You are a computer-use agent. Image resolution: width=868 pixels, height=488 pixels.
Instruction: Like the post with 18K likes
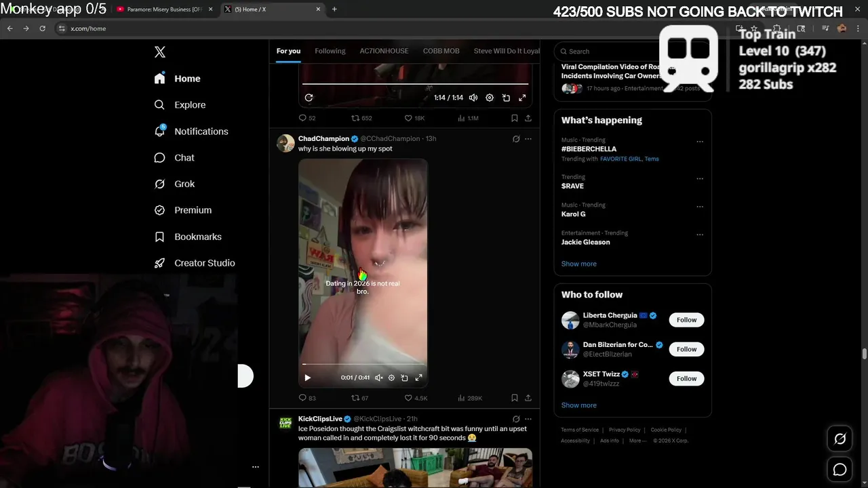[x=414, y=118]
